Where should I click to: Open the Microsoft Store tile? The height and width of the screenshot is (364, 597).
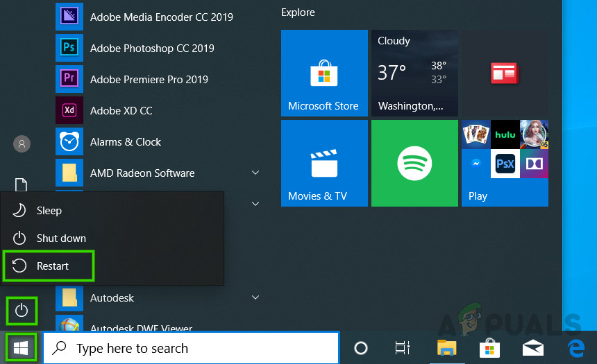click(324, 73)
